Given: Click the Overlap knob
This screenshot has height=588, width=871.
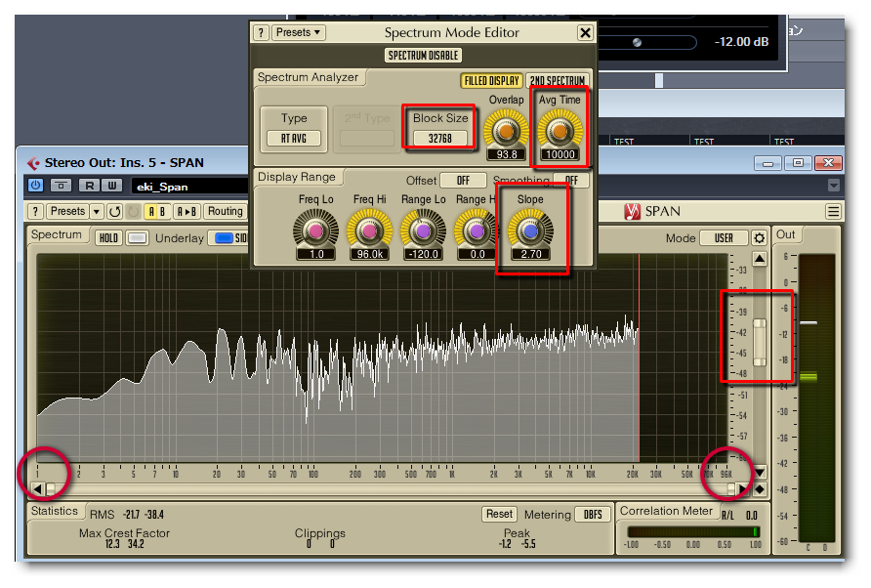Looking at the screenshot, I should coord(506,131).
